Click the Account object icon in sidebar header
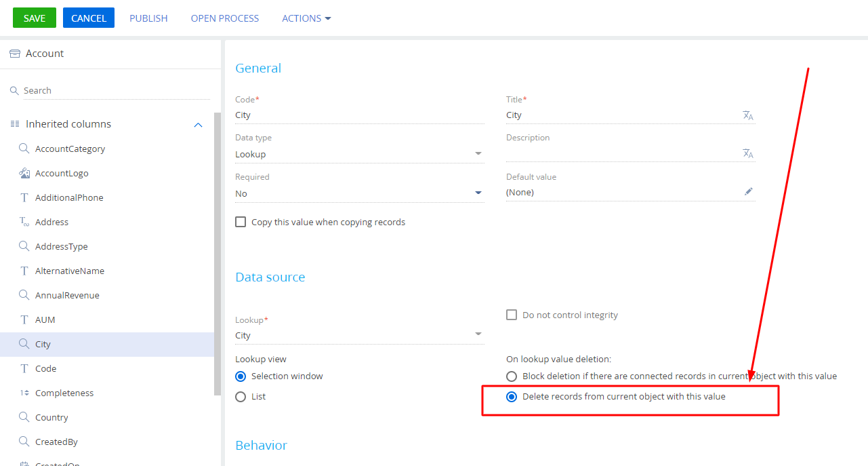The height and width of the screenshot is (466, 868). click(15, 54)
